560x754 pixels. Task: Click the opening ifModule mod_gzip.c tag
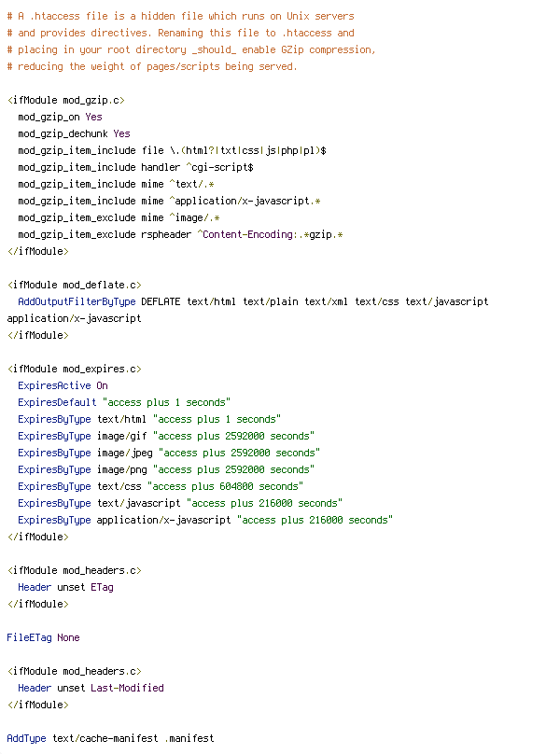(x=66, y=100)
